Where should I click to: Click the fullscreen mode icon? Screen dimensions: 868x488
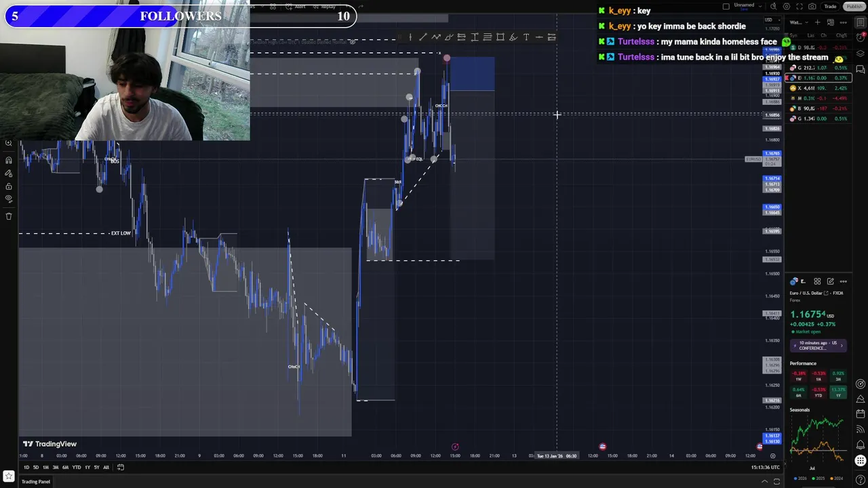[800, 6]
